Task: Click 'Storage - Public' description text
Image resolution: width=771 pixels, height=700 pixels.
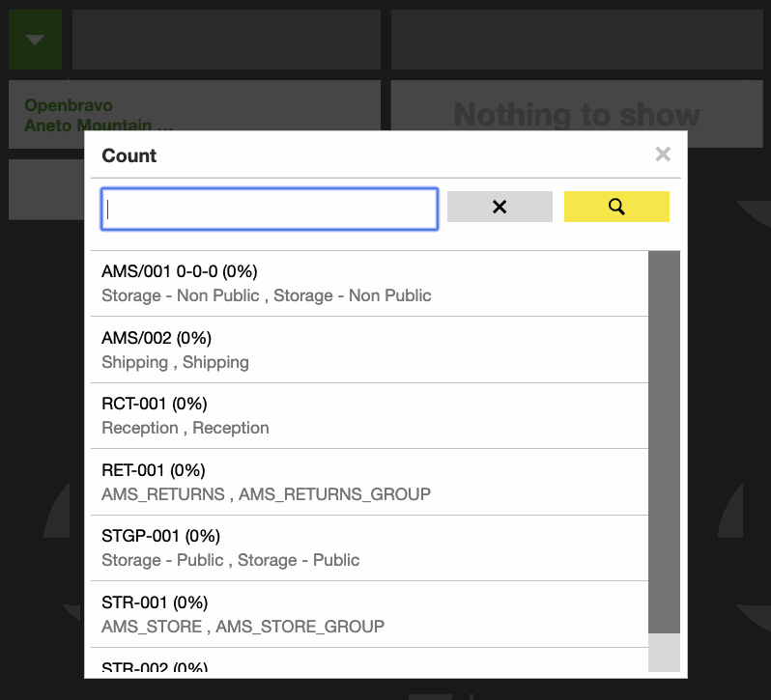Action: coord(231,560)
